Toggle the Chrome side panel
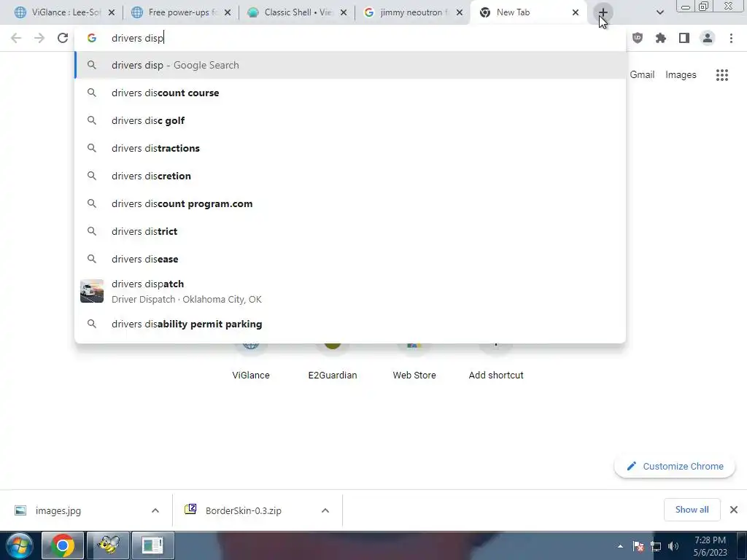 684,38
